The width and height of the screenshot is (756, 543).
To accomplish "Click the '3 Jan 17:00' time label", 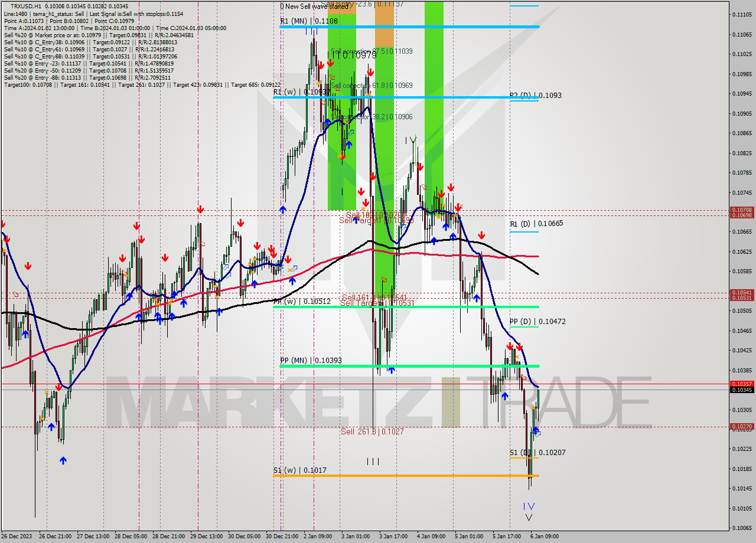I will pyautogui.click(x=394, y=537).
